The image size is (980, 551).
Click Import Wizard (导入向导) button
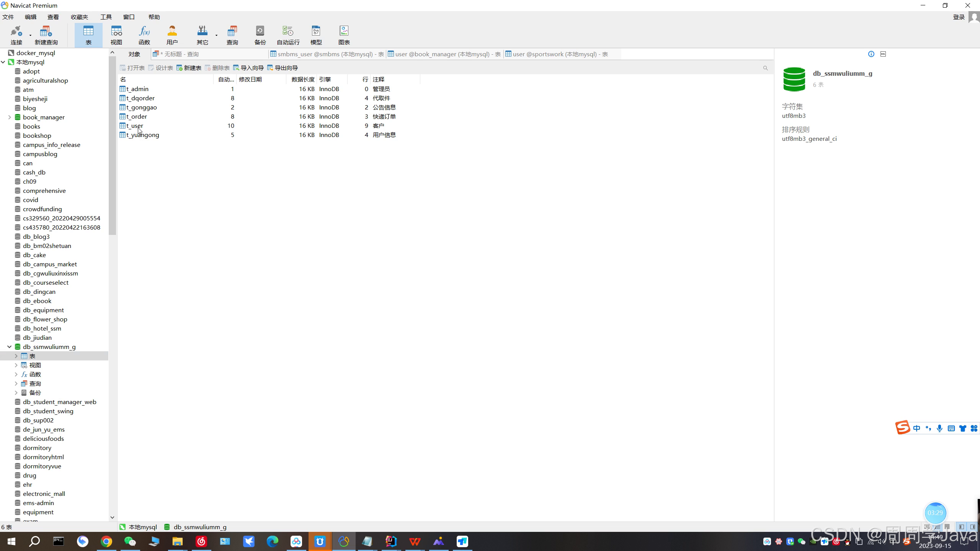tap(248, 68)
